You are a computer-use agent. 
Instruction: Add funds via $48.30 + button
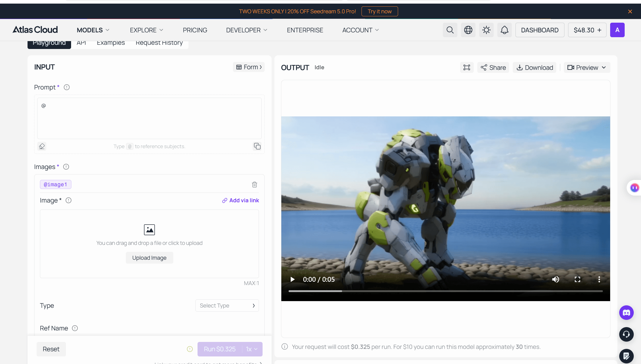click(x=587, y=30)
